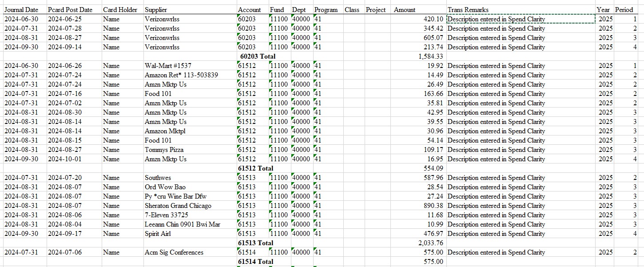Image resolution: width=644 pixels, height=267 pixels.
Task: Select the 'Amazon Mktpl' supplier cell
Action: [190, 131]
